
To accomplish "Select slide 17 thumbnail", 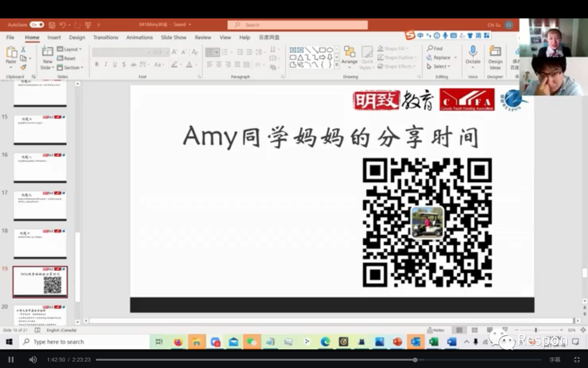I will 40,206.
